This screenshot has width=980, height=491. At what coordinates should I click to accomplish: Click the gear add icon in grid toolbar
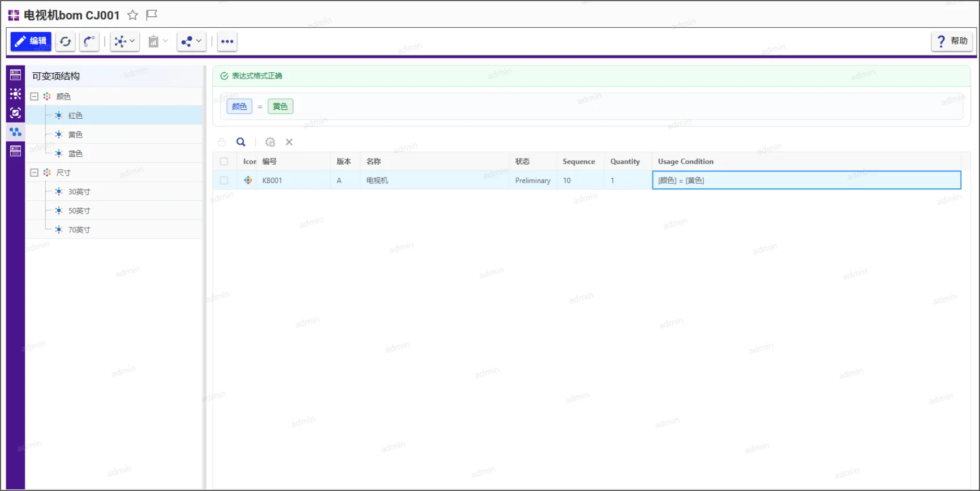[x=270, y=142]
